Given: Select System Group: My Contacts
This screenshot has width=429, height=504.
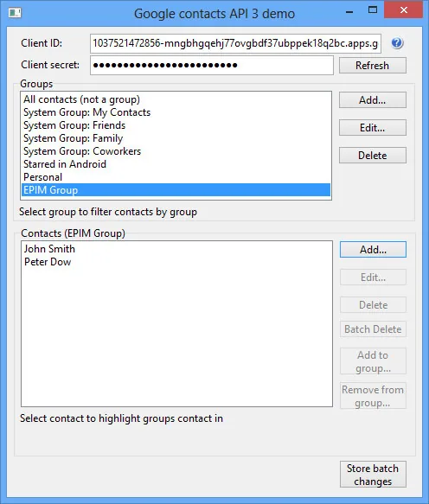Looking at the screenshot, I should [176, 112].
